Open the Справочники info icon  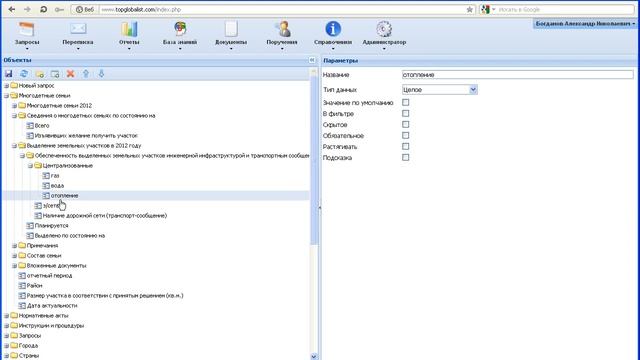(333, 29)
